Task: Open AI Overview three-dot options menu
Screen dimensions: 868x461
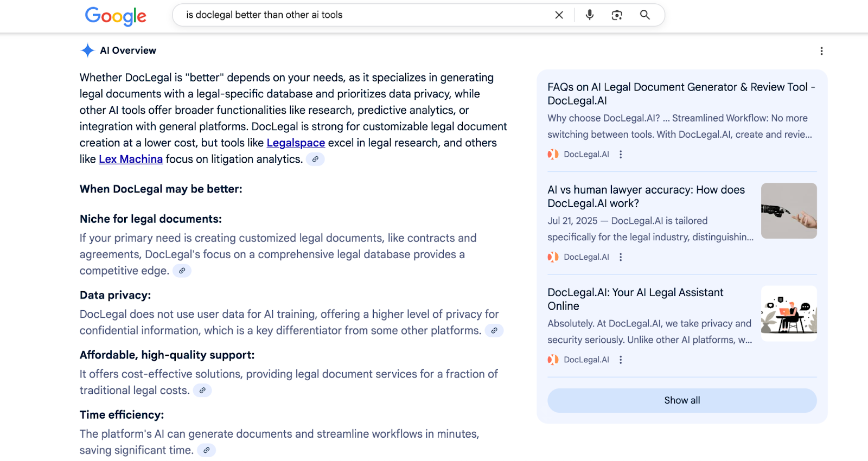Action: click(821, 51)
